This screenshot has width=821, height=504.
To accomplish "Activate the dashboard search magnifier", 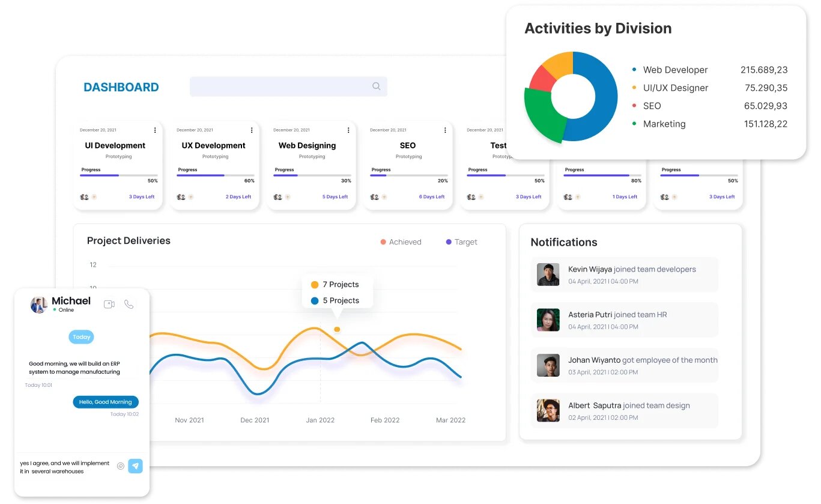I will pyautogui.click(x=376, y=87).
